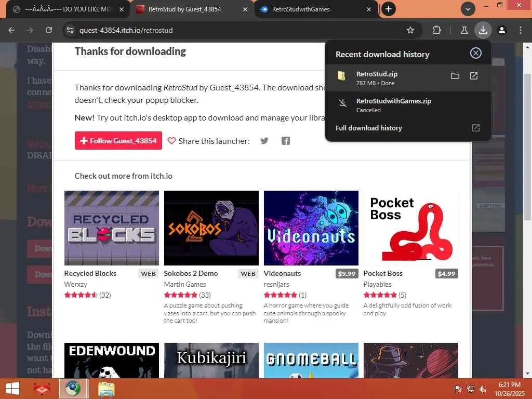Screen dimensions: 532x399
Task: Bookmark this page with star icon
Action: (x=410, y=30)
